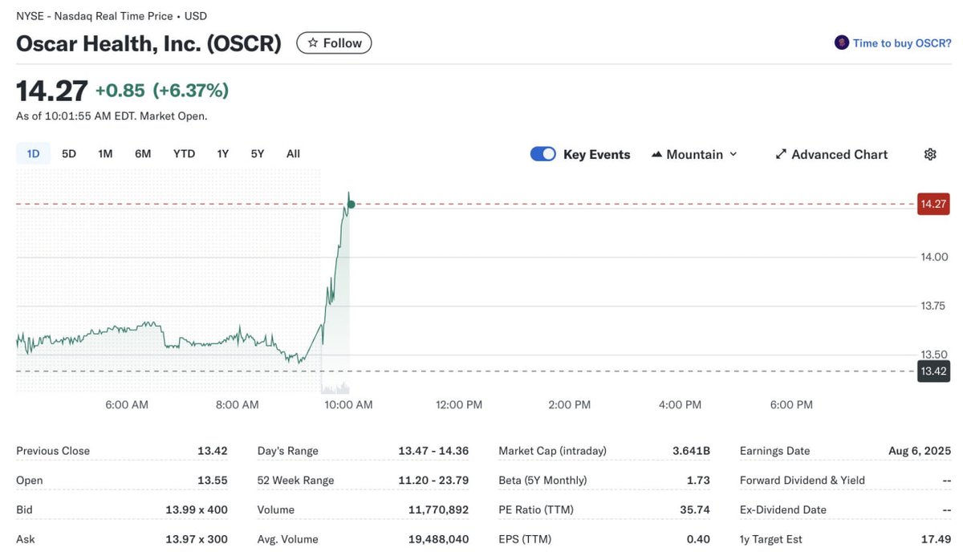Select the 1D time range tab
Image resolution: width=963 pixels, height=560 pixels.
[x=33, y=153]
